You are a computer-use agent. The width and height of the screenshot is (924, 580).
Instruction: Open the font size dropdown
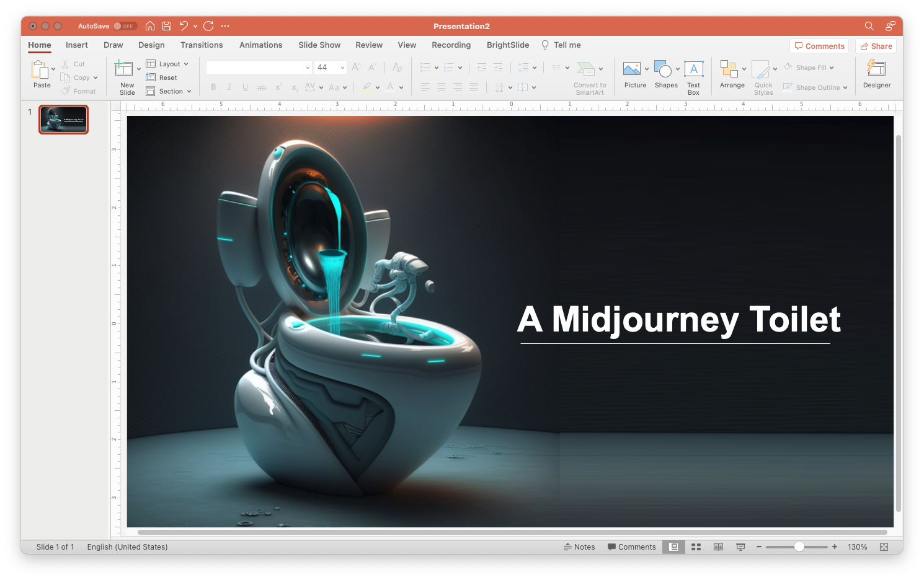(x=342, y=68)
